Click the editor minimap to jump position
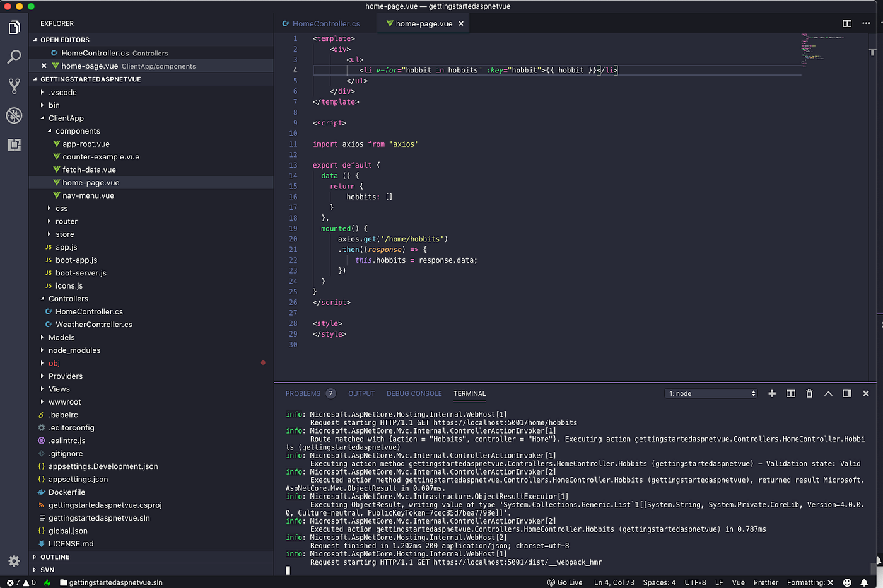The height and width of the screenshot is (588, 883). 814,57
